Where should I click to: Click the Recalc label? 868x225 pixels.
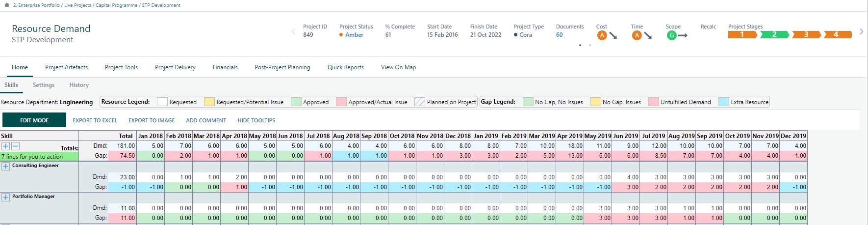coord(708,27)
